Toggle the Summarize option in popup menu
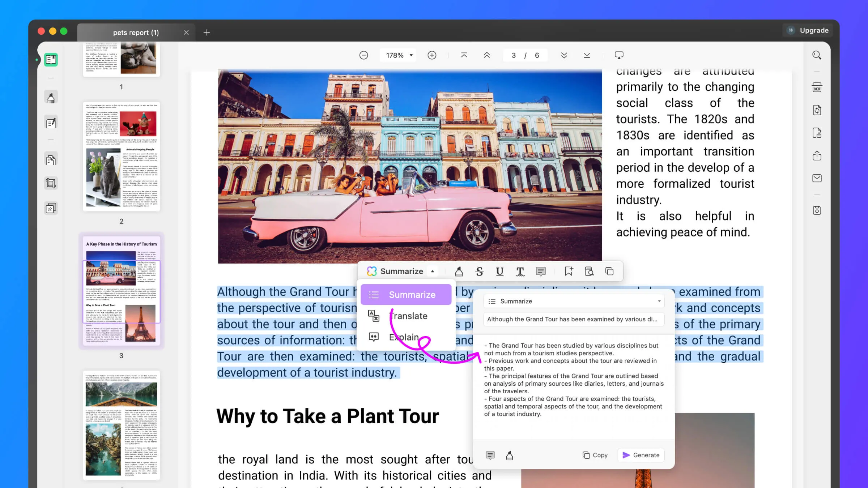This screenshot has width=868, height=488. point(413,294)
